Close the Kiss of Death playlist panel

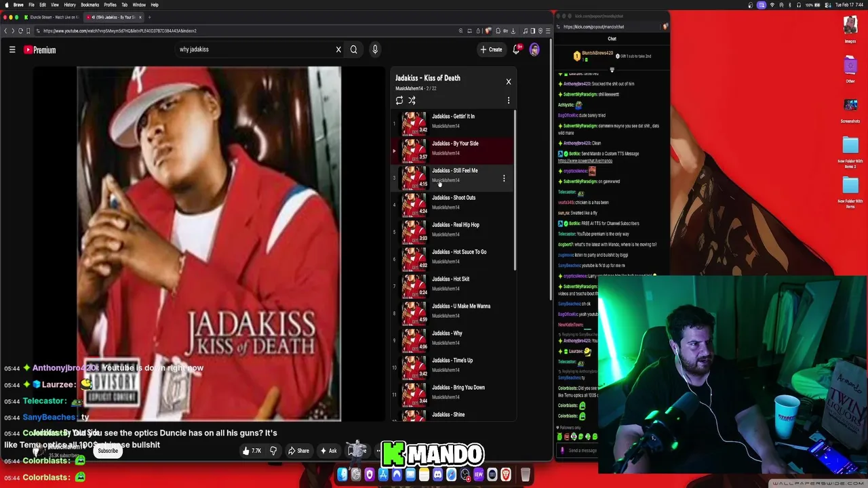pos(508,82)
